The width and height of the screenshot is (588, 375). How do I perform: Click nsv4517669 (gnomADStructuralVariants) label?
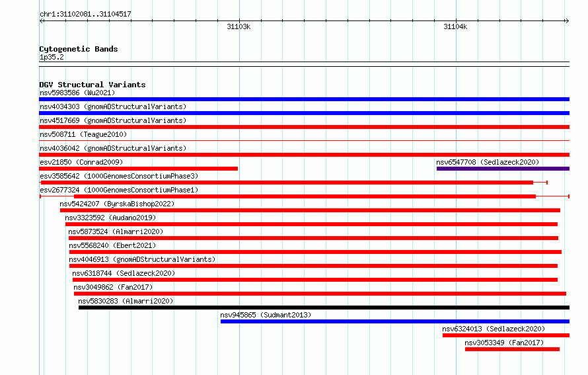click(x=113, y=120)
